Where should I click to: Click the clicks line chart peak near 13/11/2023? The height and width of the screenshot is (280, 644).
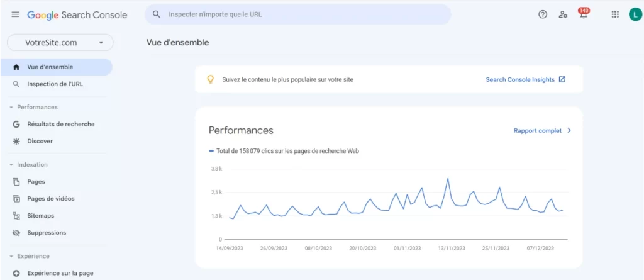pos(448,179)
